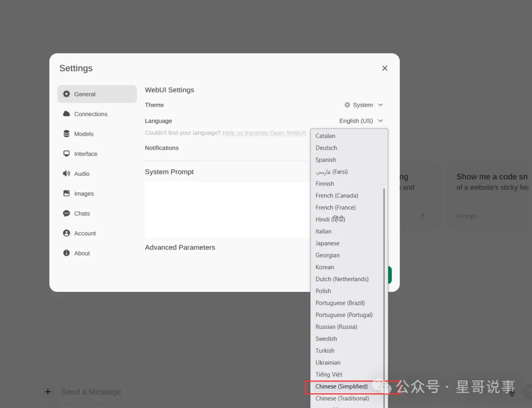Click the person icon for Account
Screen dimensions: 532x408
point(66,233)
